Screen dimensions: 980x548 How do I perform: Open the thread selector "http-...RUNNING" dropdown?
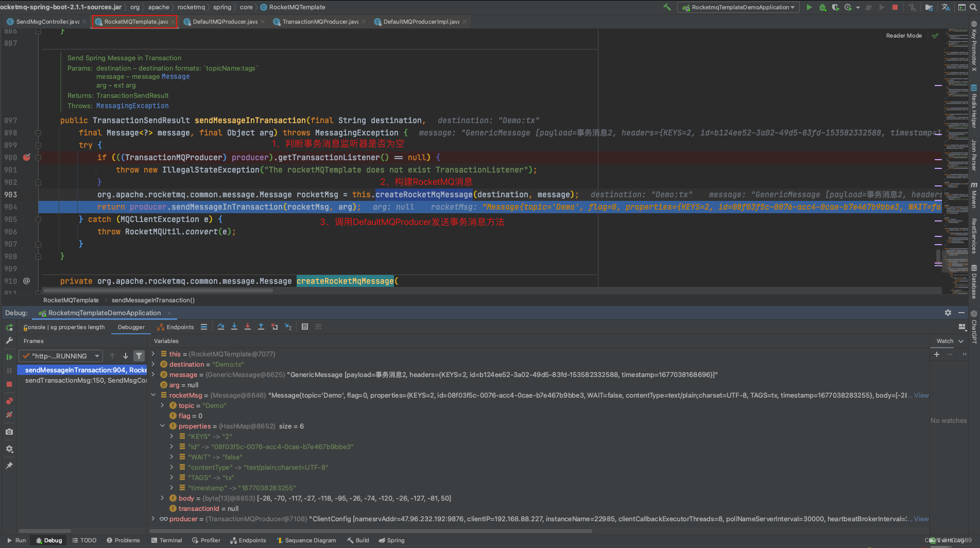[x=61, y=356]
